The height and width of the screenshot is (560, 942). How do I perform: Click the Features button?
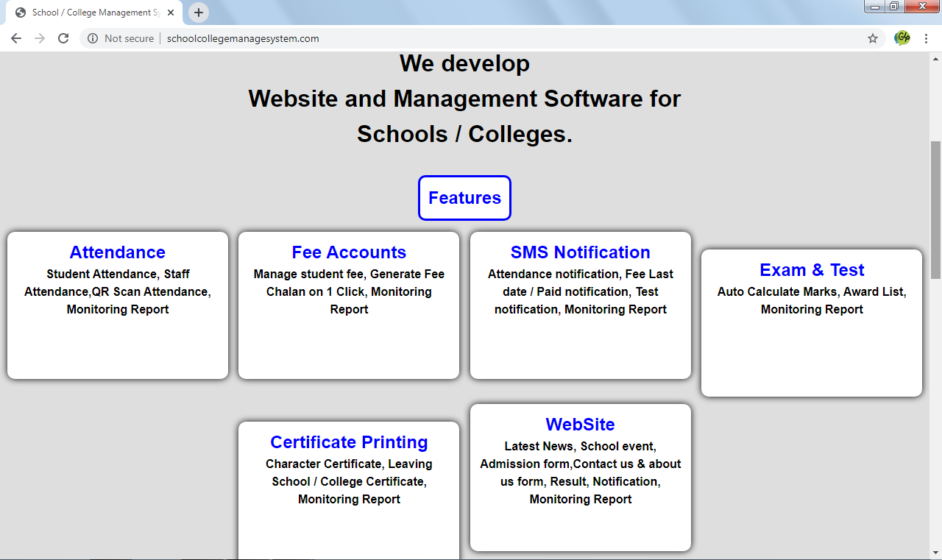tap(464, 198)
